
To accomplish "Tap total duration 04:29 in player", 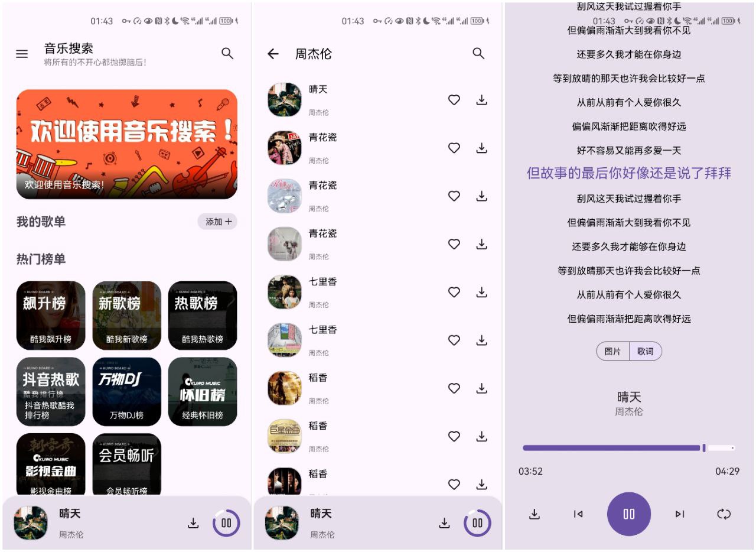I will tap(727, 471).
